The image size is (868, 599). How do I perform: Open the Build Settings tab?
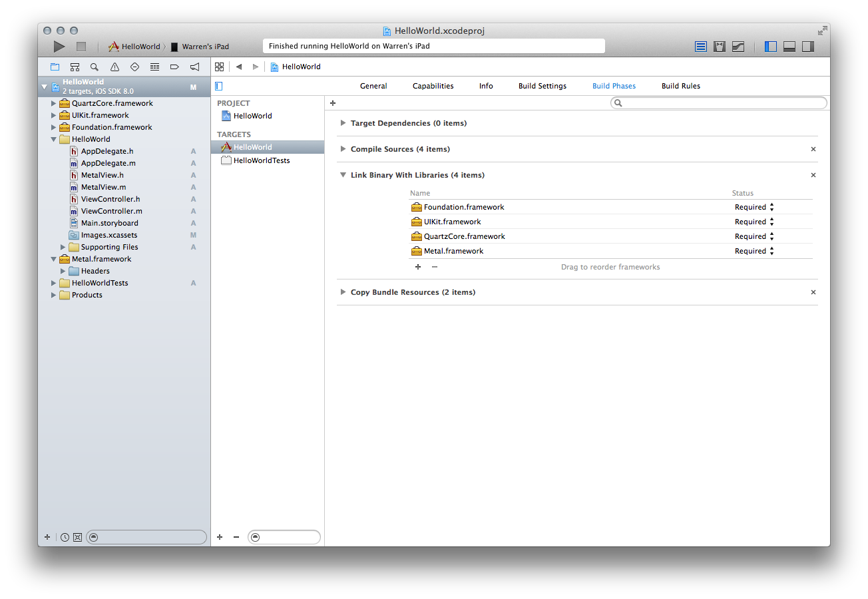[x=542, y=86]
